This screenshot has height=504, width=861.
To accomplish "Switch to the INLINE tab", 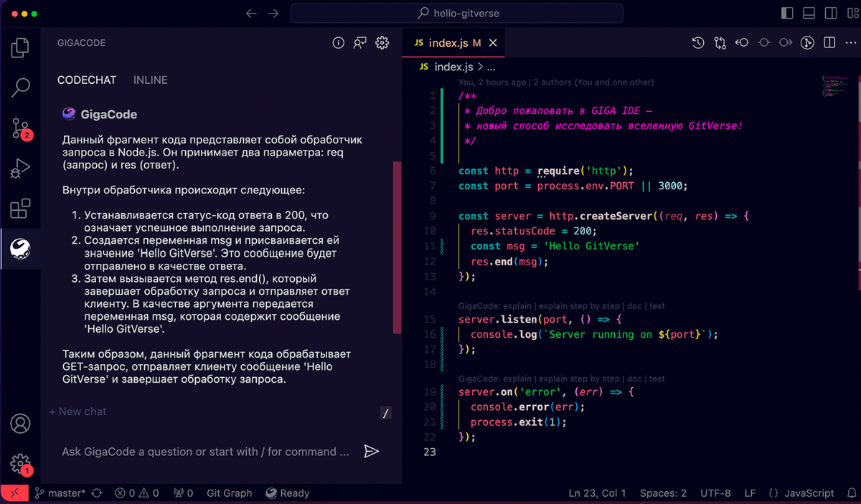I will tap(151, 80).
